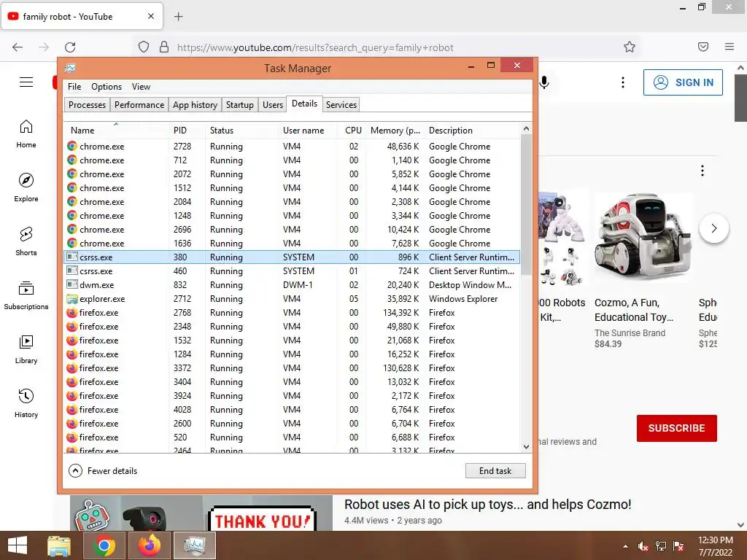Click the site security padlock icon
Viewport: 747px width, 560px height.
coord(164,47)
